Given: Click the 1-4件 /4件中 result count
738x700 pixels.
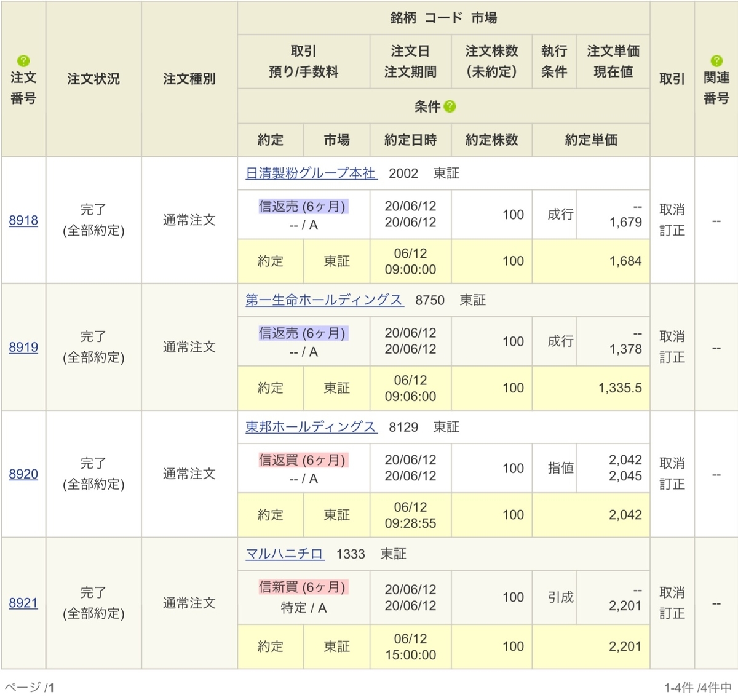Looking at the screenshot, I should coord(698,687).
